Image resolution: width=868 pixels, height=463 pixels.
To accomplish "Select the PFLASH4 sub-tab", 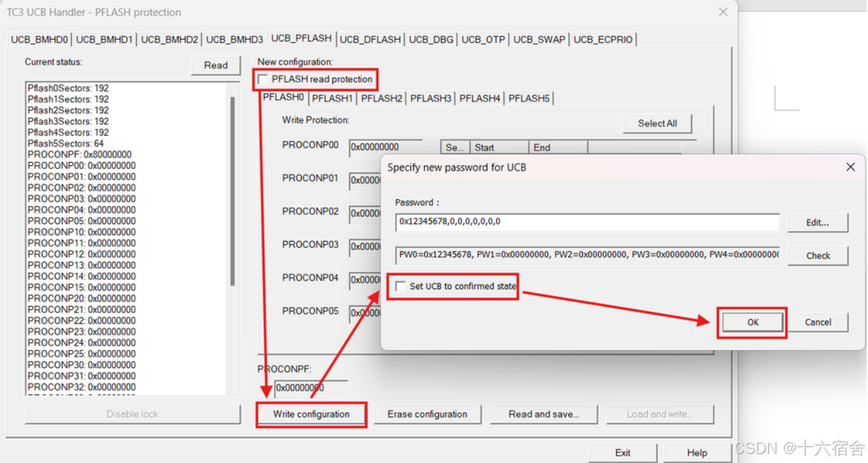I will tap(480, 98).
